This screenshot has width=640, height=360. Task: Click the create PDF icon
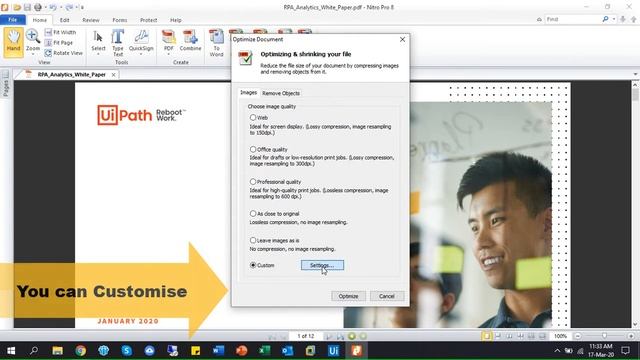click(x=169, y=41)
